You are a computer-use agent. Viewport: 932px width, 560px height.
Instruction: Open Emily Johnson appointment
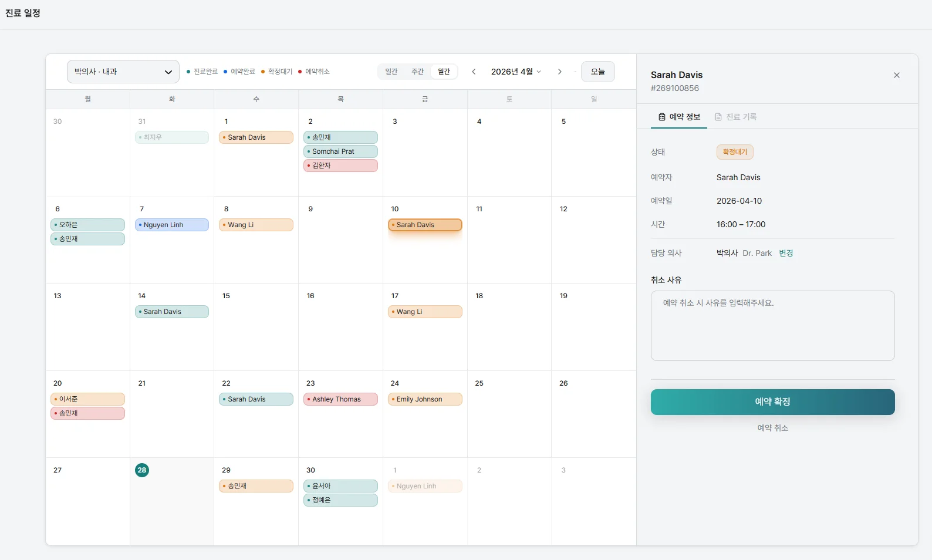(425, 399)
